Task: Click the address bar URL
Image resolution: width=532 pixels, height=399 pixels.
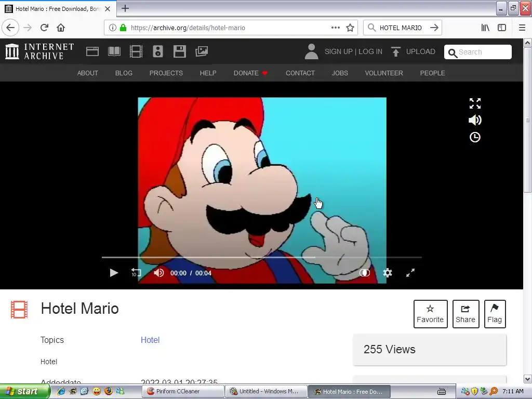Action: pos(188,28)
